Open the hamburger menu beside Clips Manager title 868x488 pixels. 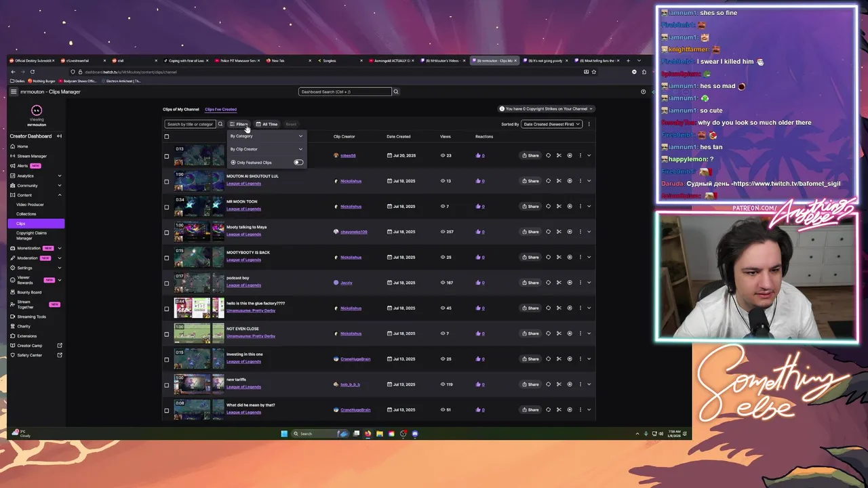[13, 91]
